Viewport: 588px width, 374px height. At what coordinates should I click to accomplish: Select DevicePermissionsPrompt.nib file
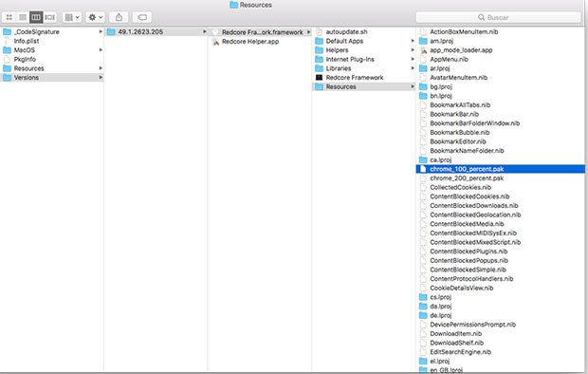(x=501, y=325)
